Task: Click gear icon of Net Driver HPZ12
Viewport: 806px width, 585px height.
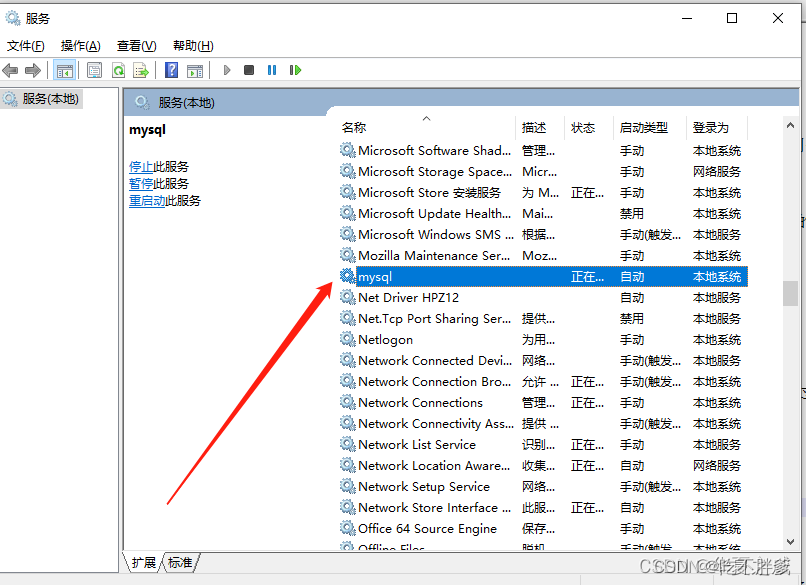Action: [x=348, y=297]
